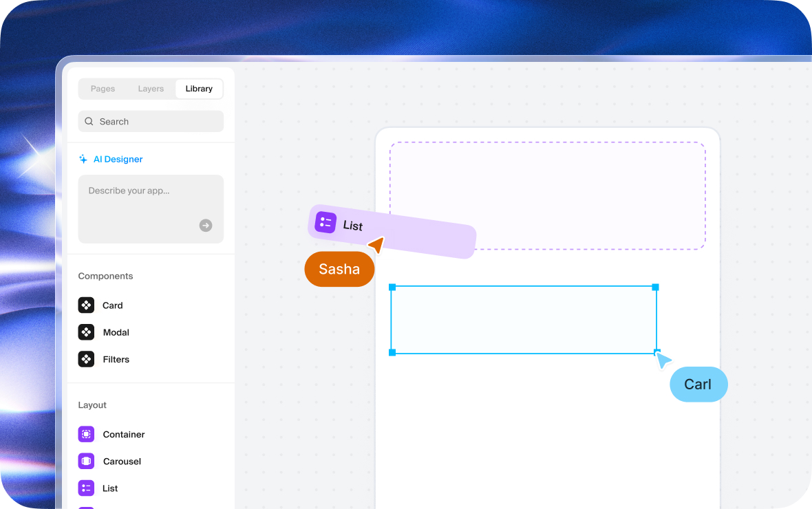The height and width of the screenshot is (509, 812).
Task: Open the AI Designer link
Action: 118,159
